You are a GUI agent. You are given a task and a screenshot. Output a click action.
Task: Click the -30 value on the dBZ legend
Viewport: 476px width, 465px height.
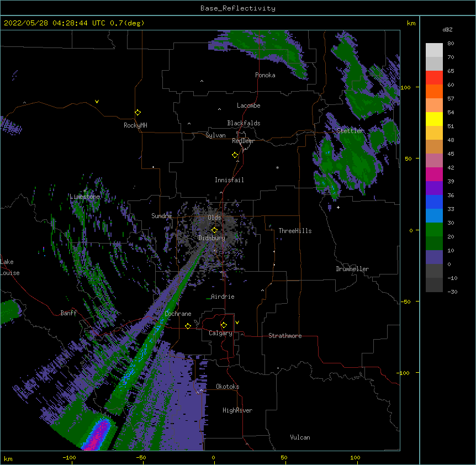pyautogui.click(x=452, y=292)
